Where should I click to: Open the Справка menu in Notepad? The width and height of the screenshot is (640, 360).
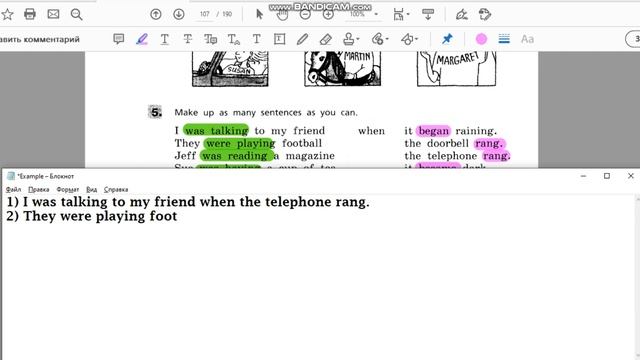(x=116, y=189)
